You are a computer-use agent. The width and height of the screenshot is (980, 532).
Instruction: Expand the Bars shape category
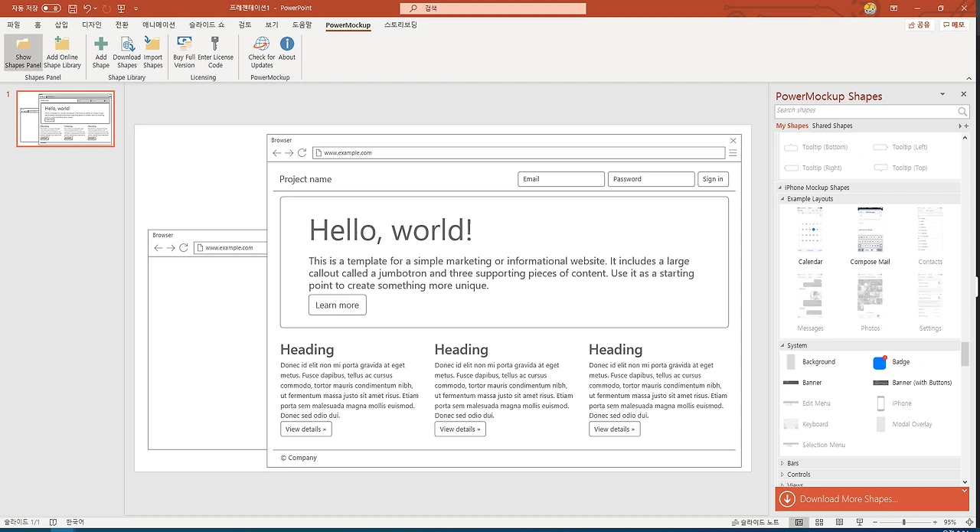coord(792,463)
